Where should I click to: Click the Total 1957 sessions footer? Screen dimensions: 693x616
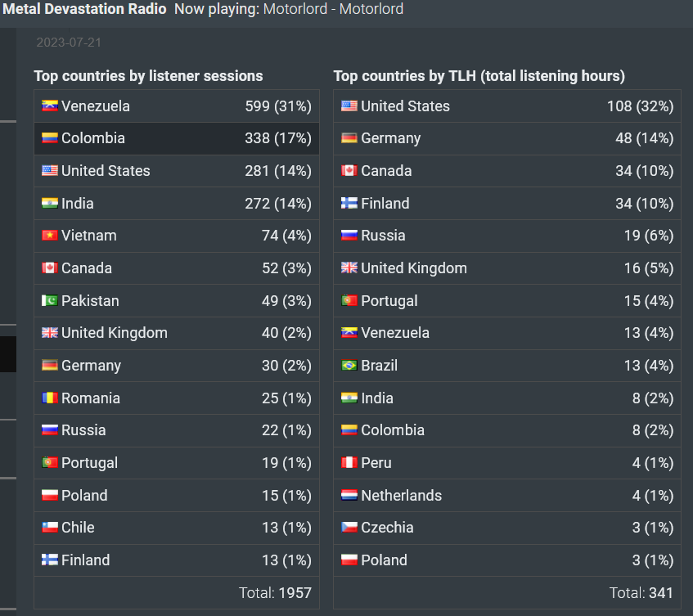click(x=276, y=592)
